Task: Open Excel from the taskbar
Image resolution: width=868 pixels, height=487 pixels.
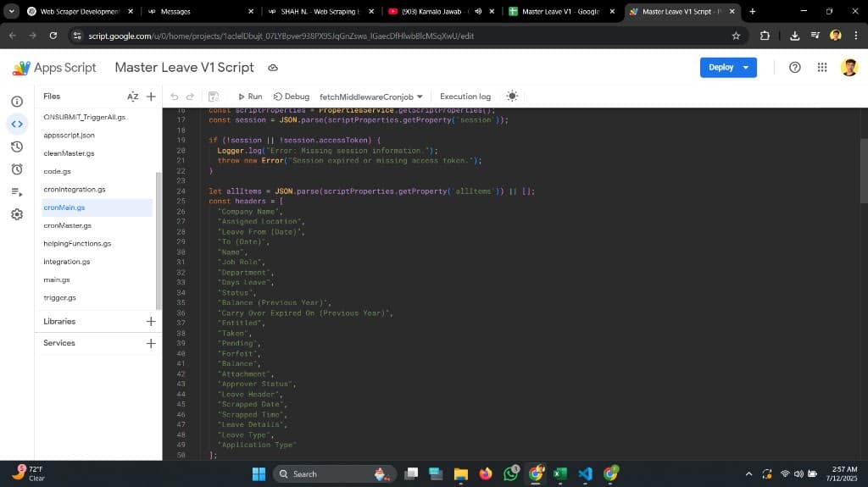Action: click(x=559, y=474)
